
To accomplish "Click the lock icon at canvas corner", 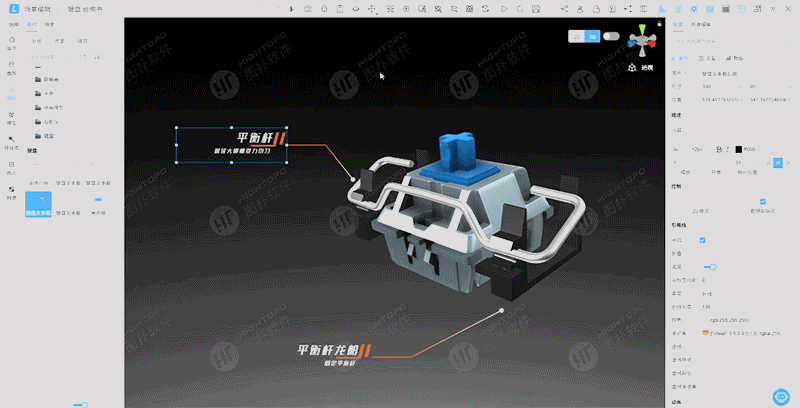I will [659, 23].
